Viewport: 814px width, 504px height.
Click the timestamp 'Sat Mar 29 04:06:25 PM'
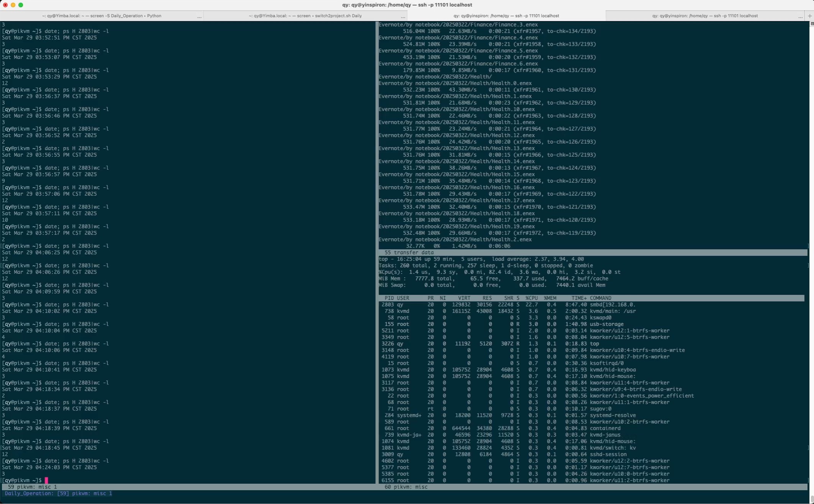point(36,252)
